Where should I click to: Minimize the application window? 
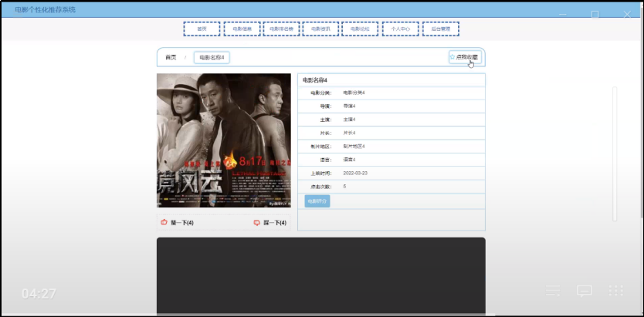point(563,15)
